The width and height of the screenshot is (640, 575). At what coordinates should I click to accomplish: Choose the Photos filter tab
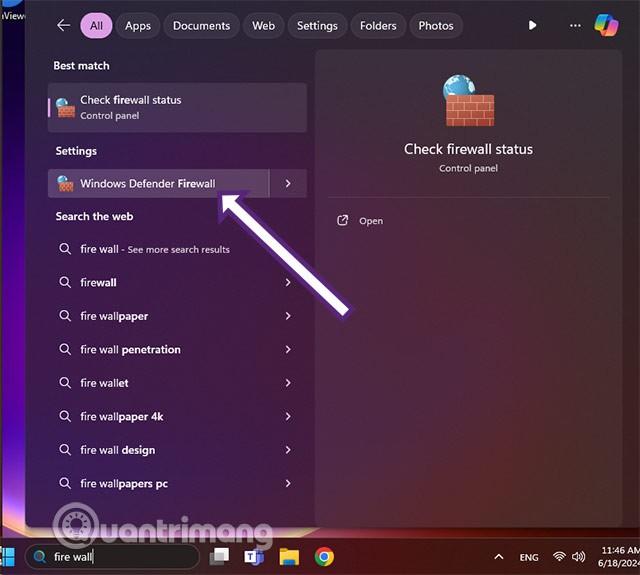pyautogui.click(x=436, y=25)
